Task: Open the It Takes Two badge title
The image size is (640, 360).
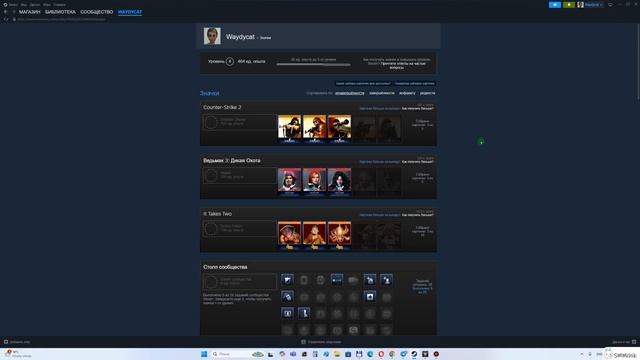Action: coord(217,213)
